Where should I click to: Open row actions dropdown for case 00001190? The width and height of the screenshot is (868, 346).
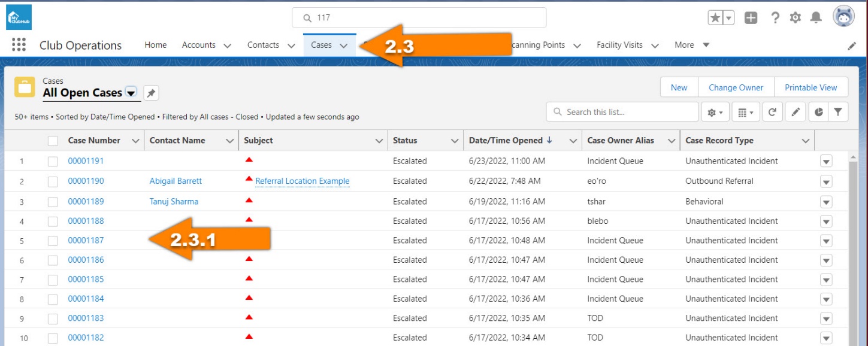826,181
